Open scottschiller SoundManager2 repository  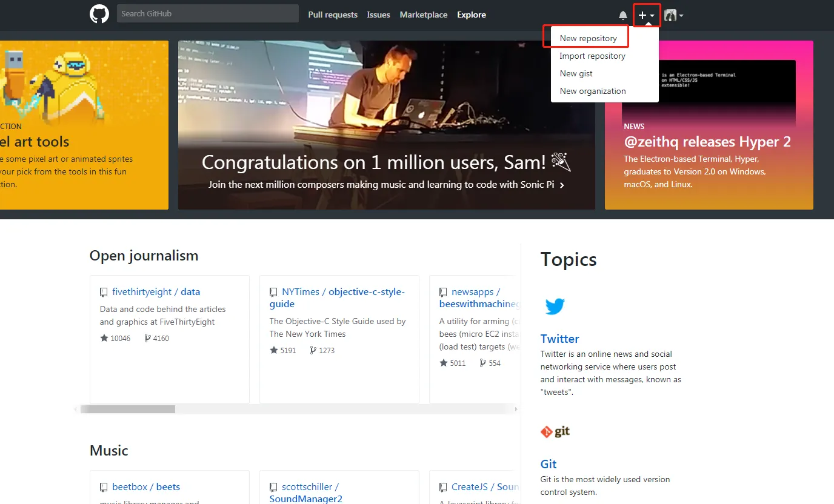306,492
